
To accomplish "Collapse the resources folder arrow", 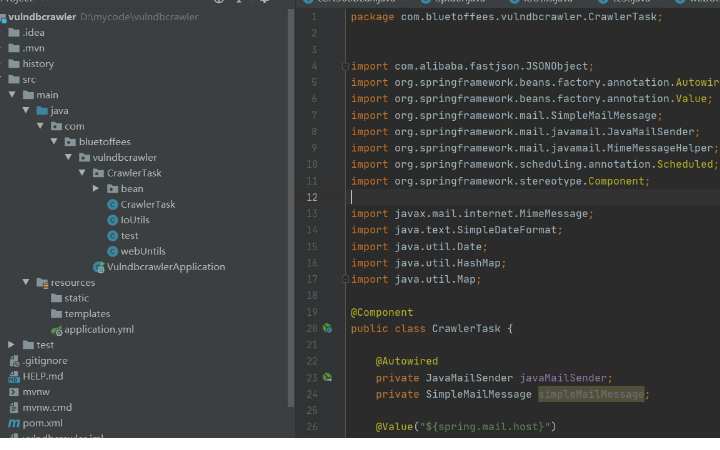I will (x=26, y=282).
